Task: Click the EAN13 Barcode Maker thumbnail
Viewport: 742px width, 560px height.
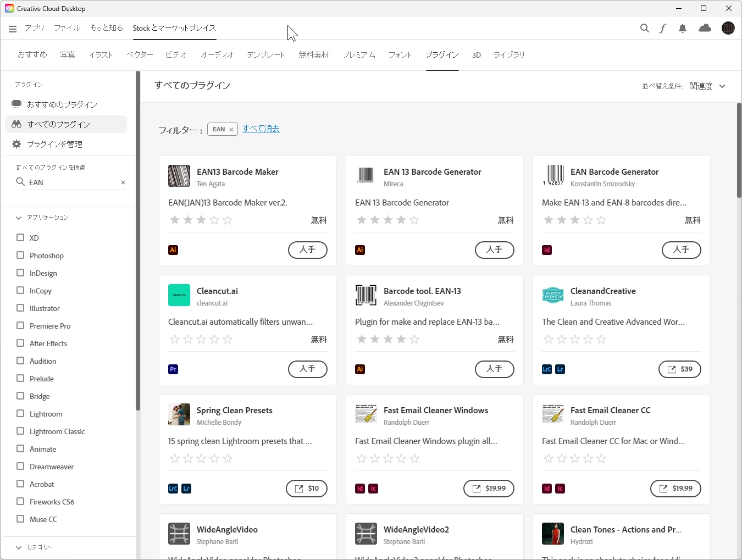Action: click(x=179, y=176)
